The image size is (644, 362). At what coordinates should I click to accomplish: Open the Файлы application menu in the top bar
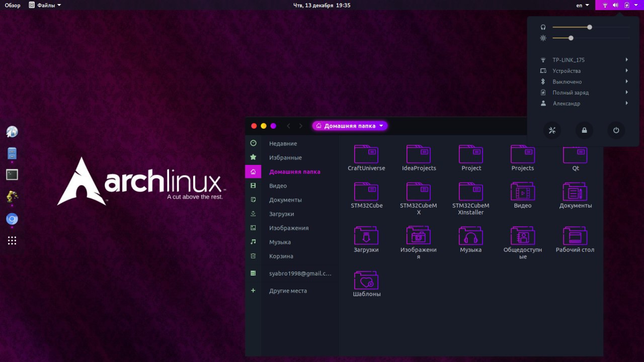point(45,5)
